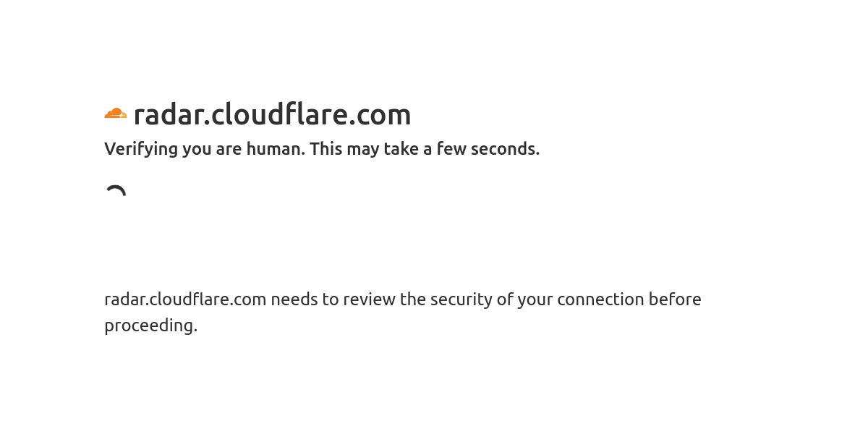The image size is (868, 434).
Task: Select the large radar.cloudflare.com heading
Action: [x=272, y=114]
